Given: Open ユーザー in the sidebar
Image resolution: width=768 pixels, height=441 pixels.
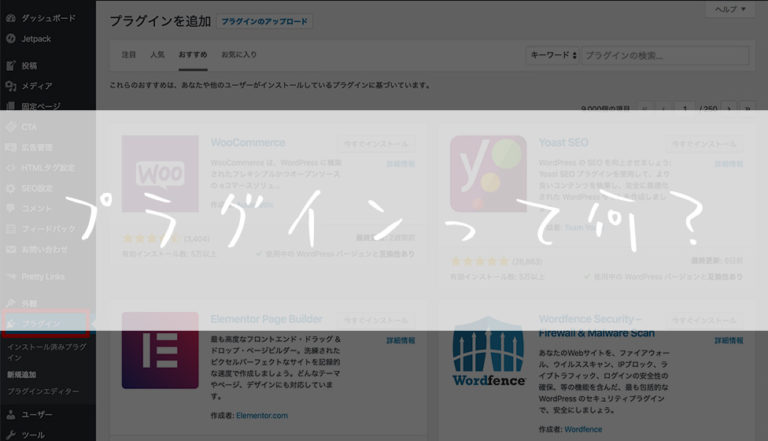Looking at the screenshot, I should click(36, 415).
